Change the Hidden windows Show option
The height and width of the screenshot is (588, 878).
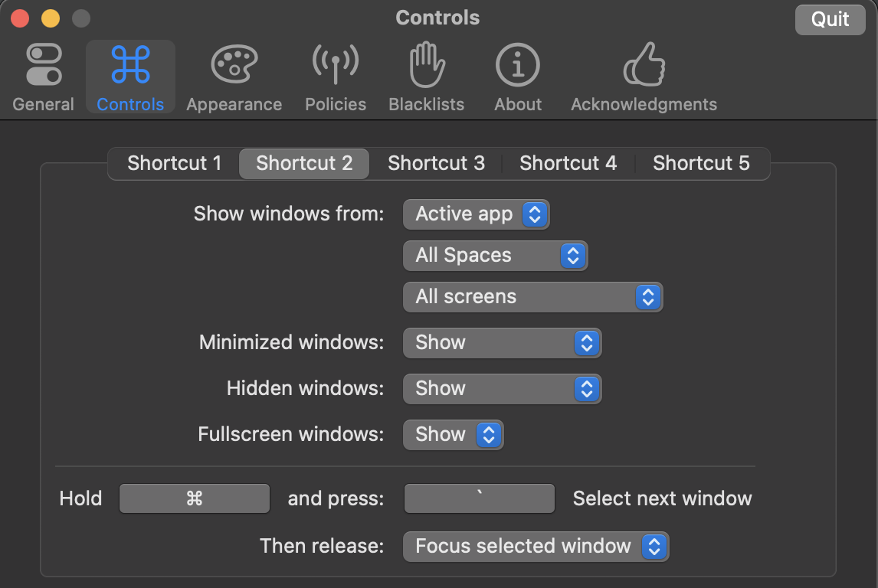503,389
